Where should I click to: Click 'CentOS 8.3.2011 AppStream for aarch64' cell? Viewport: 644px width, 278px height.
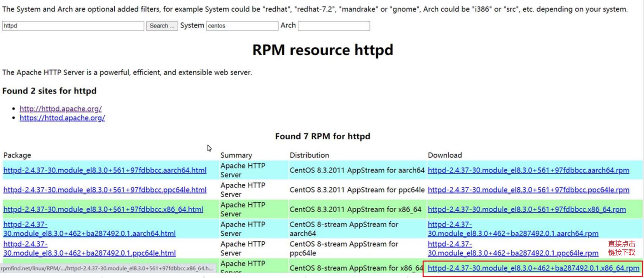click(x=357, y=170)
